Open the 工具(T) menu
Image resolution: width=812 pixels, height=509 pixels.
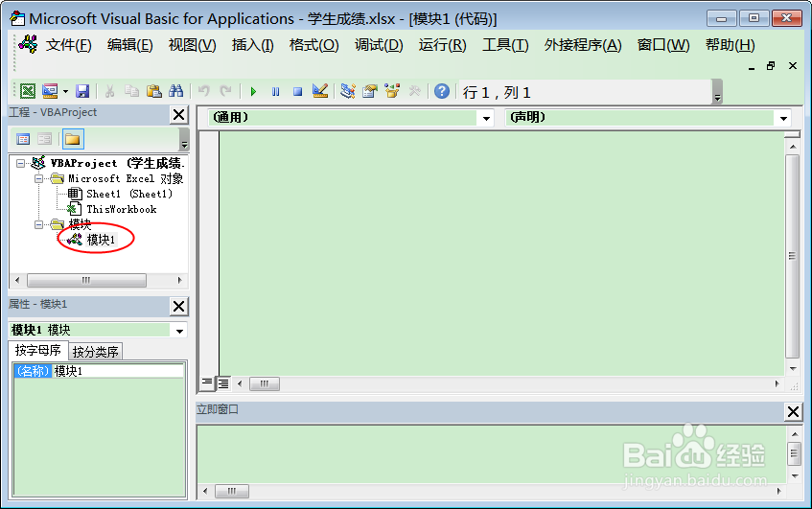tap(505, 45)
